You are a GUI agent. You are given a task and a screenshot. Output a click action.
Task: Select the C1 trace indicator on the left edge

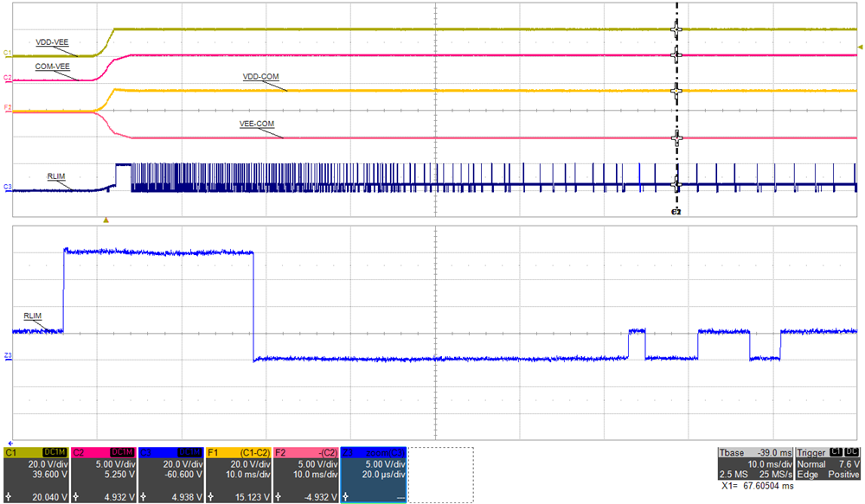click(x=6, y=52)
